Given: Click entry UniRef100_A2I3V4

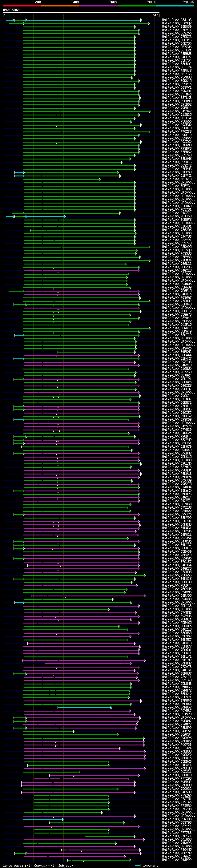Looking at the screenshot, I should (x=177, y=748).
